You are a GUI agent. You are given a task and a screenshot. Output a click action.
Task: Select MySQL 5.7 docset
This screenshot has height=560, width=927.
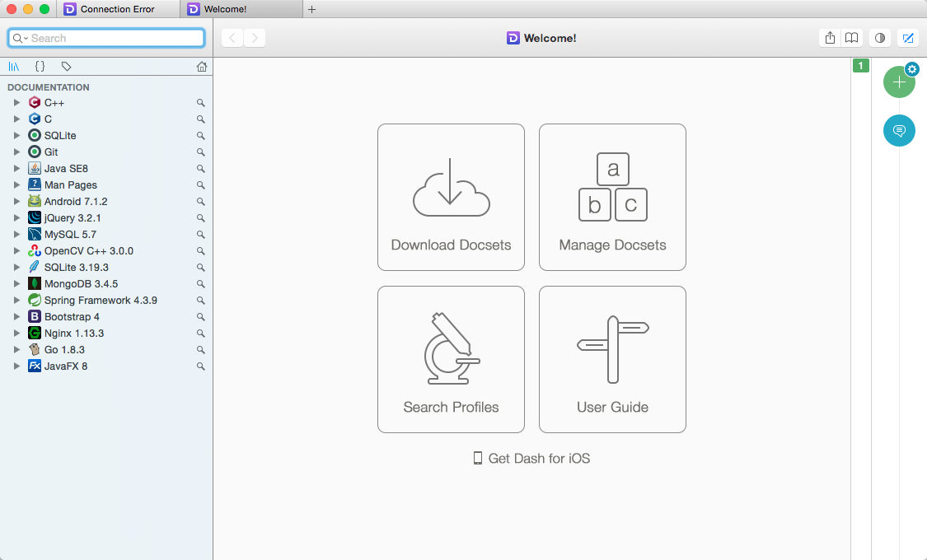tap(106, 235)
